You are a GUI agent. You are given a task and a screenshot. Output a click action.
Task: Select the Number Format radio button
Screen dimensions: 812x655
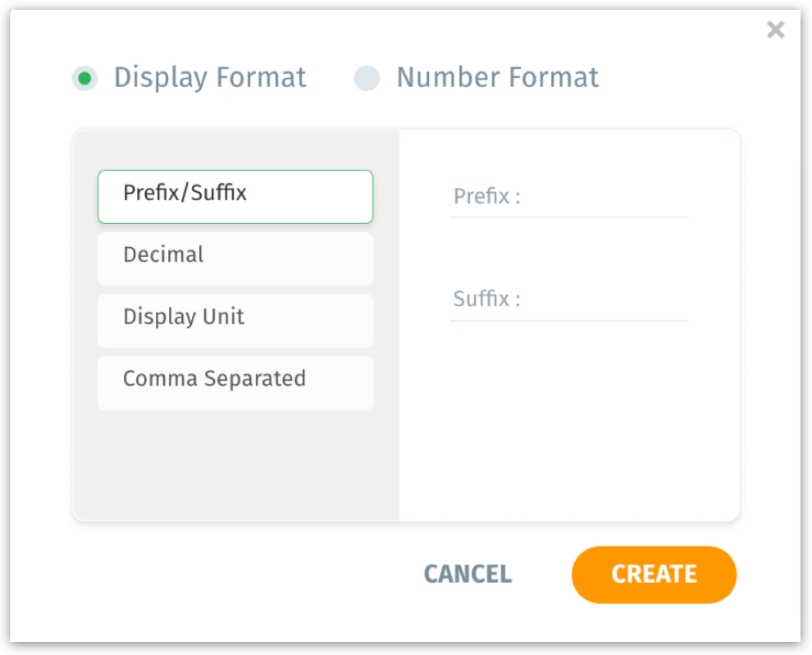[x=367, y=79]
